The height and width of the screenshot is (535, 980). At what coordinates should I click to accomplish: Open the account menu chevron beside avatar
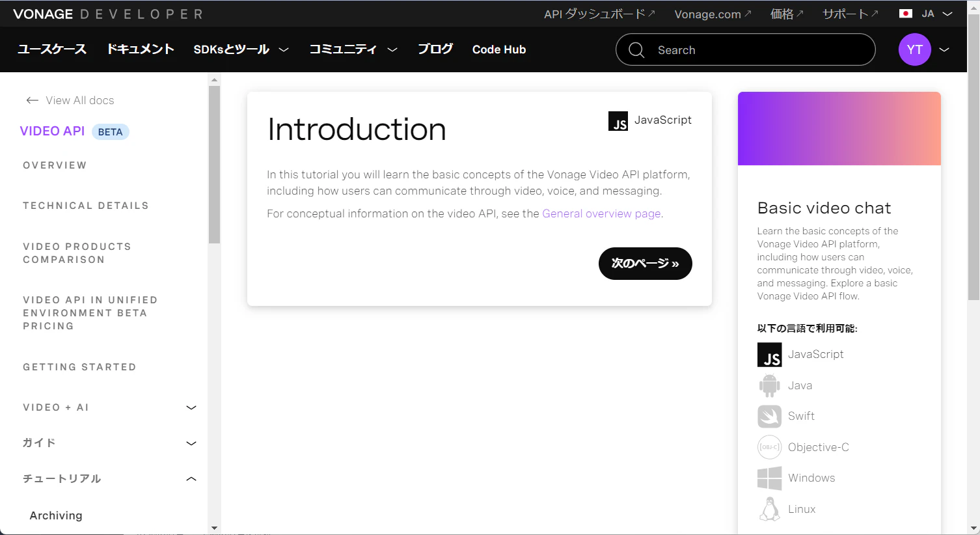tap(944, 49)
